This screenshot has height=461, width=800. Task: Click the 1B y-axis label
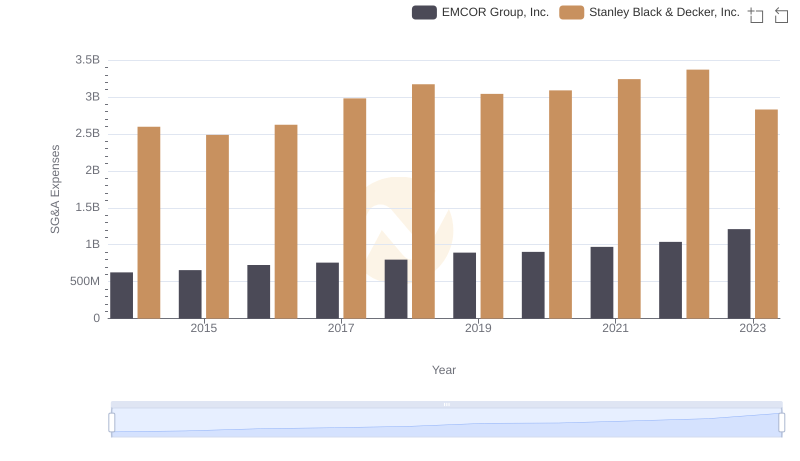93,244
